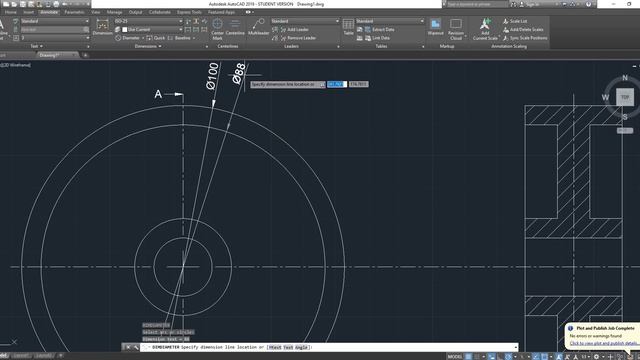Select the large Dimension tool icon
Viewport: 640px width, 360px height.
pos(102,27)
